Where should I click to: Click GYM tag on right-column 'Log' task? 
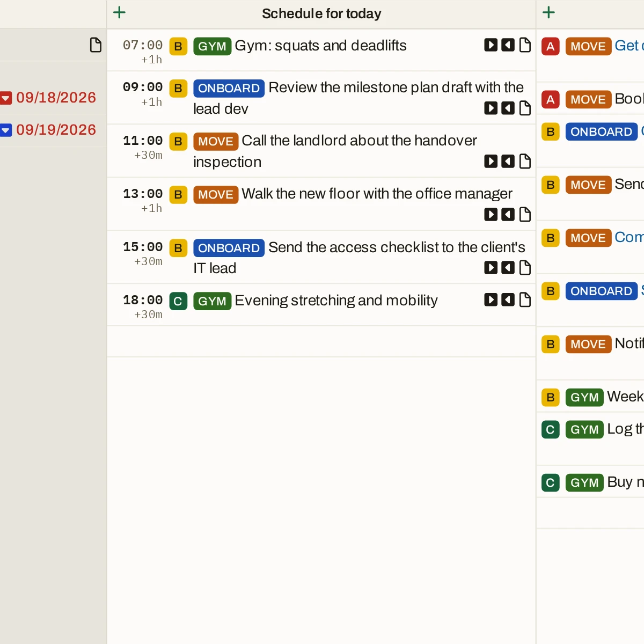[584, 429]
